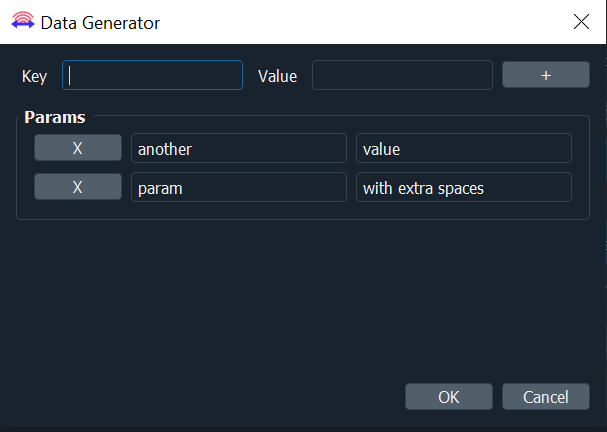This screenshot has width=607, height=432.
Task: Edit the "param" key field
Action: pos(239,187)
